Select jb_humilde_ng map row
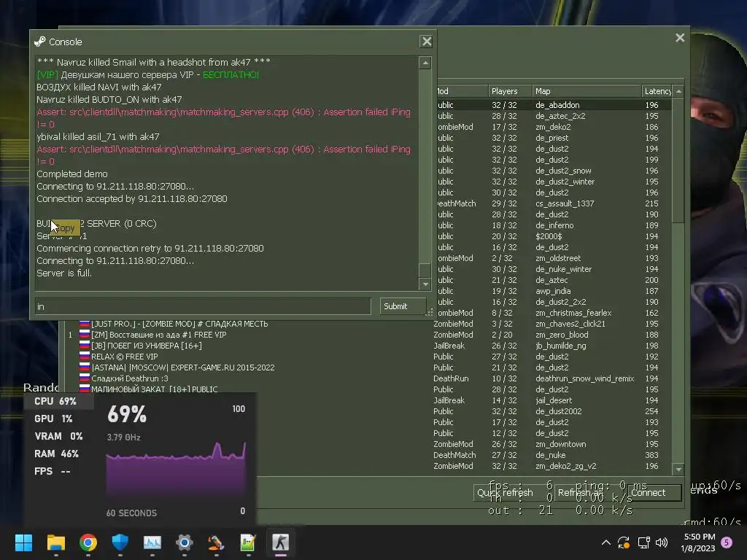This screenshot has height=560, width=747. pos(368,346)
